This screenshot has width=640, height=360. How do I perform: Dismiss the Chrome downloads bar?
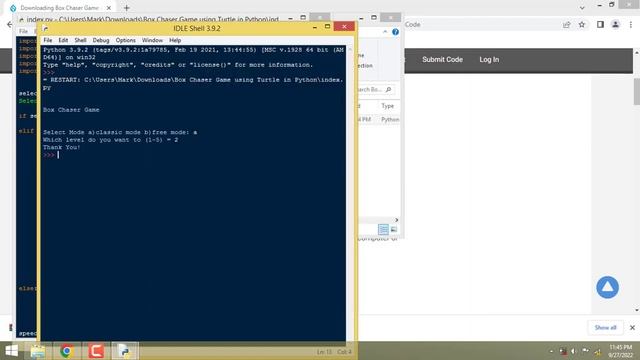632,328
